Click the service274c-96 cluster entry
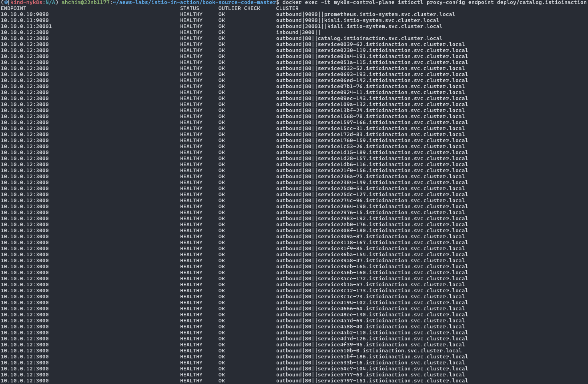This screenshot has height=384, width=588. pyautogui.click(x=370, y=201)
